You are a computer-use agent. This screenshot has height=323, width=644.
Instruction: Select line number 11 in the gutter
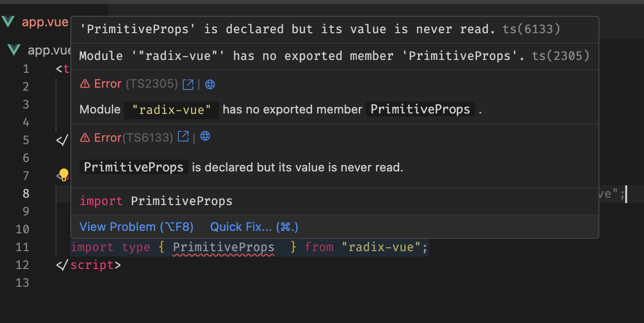pyautogui.click(x=22, y=247)
